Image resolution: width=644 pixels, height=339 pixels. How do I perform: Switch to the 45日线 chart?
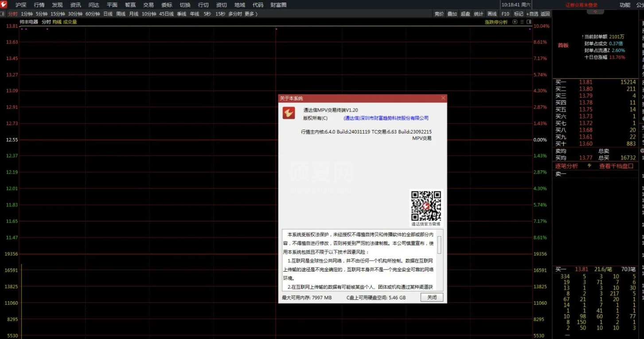(x=167, y=14)
